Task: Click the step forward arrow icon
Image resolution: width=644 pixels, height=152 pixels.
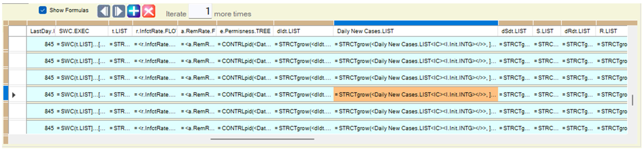Action: 119,11
